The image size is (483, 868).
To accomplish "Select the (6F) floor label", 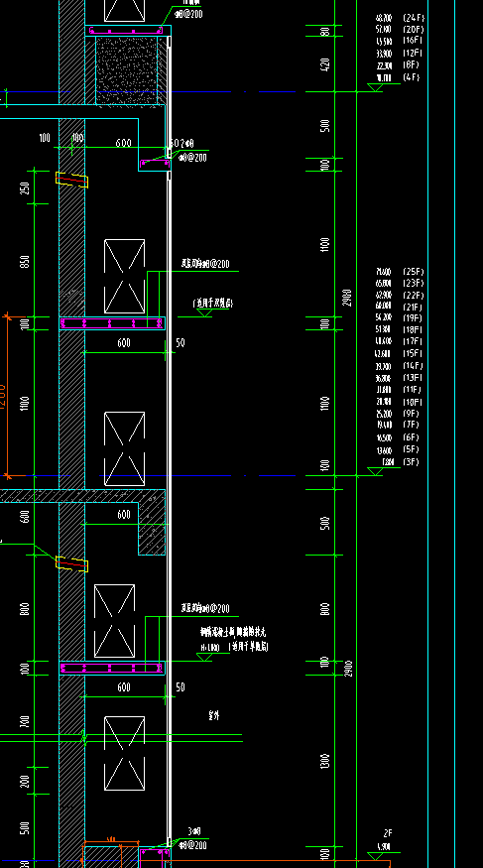I will tap(411, 437).
